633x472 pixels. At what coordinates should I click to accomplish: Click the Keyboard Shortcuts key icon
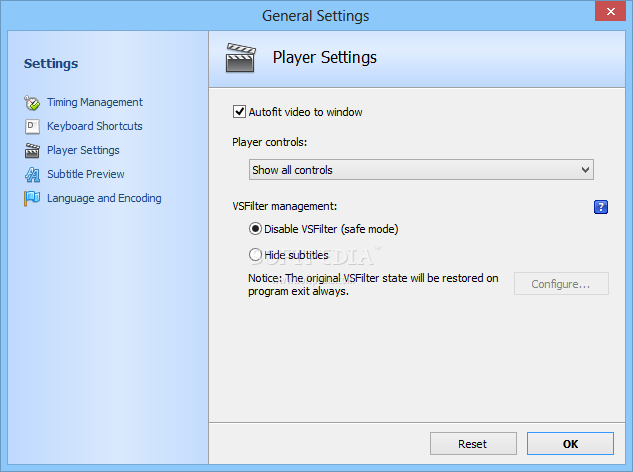pos(32,126)
